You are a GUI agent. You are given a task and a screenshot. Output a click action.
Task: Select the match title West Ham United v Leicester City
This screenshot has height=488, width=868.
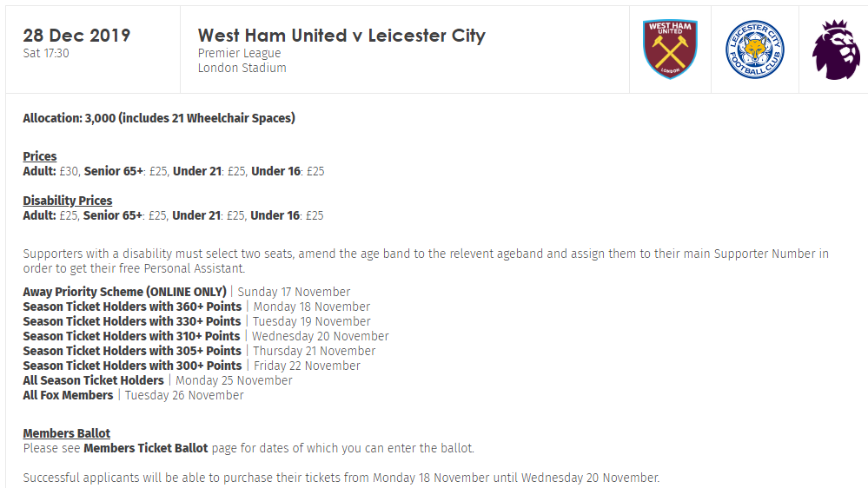(x=341, y=36)
